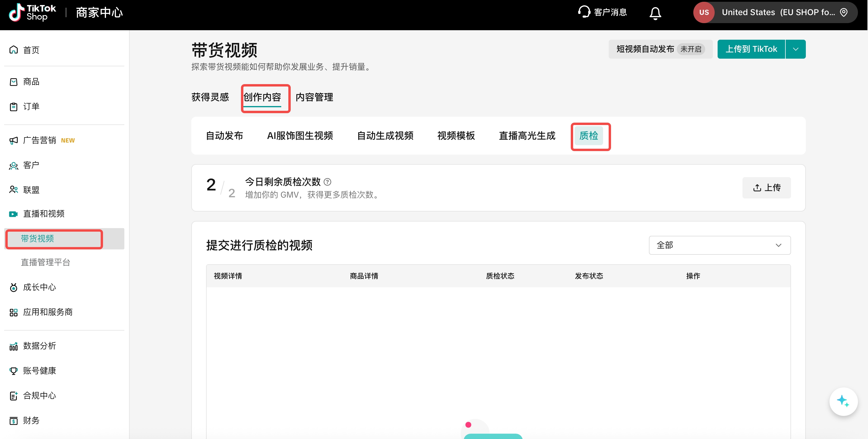The height and width of the screenshot is (439, 868).
Task: Open the 全部 filter dropdown
Action: click(x=719, y=245)
